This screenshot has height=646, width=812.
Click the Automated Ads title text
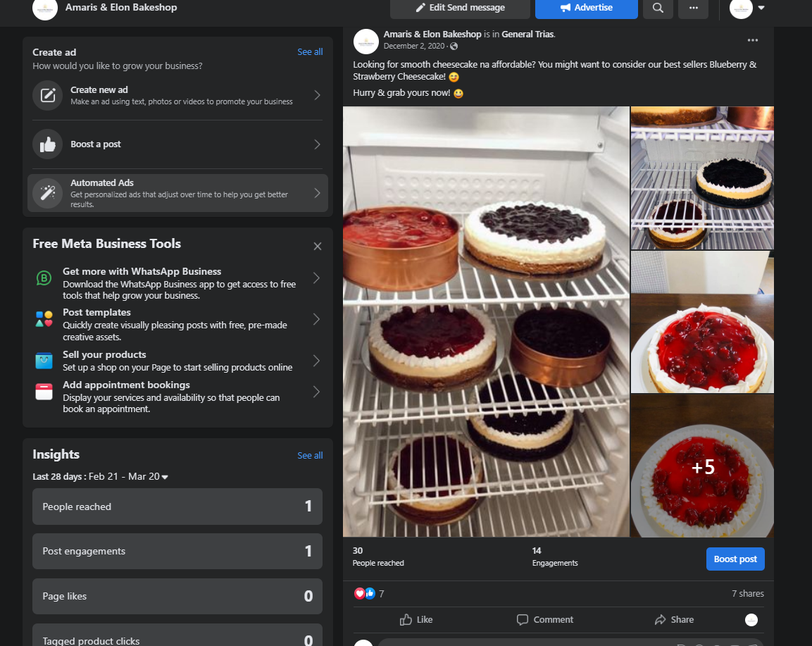point(102,183)
